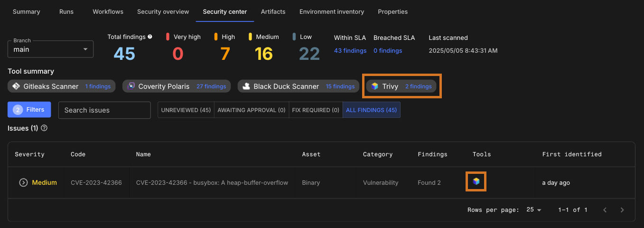Screen dimensions: 644x228
Task: Click the Binary asset cell
Action: click(311, 182)
